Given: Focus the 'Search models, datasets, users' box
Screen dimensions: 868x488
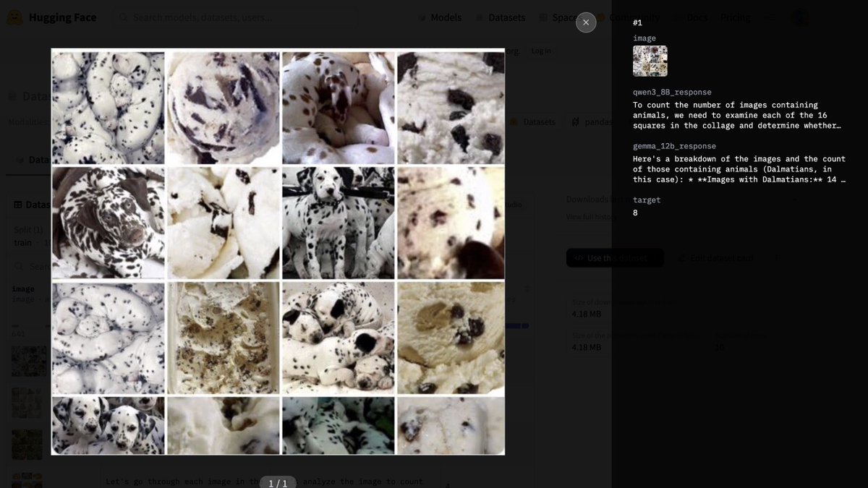Looking at the screenshot, I should 235,17.
